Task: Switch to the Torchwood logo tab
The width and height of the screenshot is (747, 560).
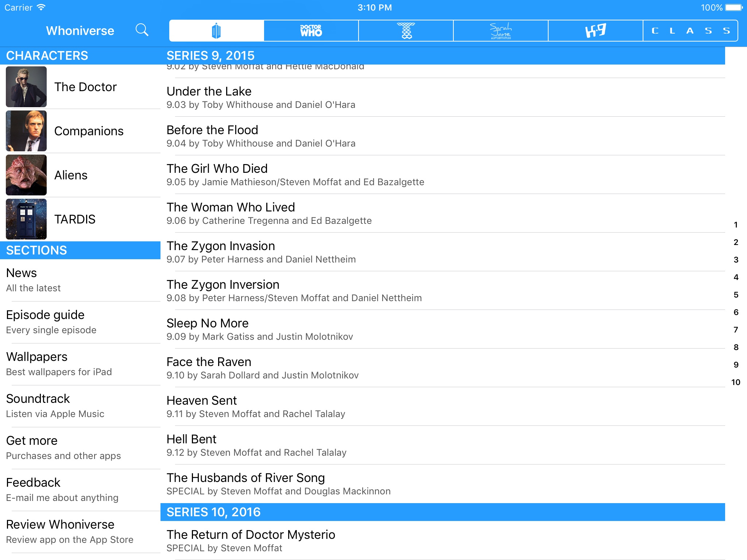Action: tap(406, 31)
